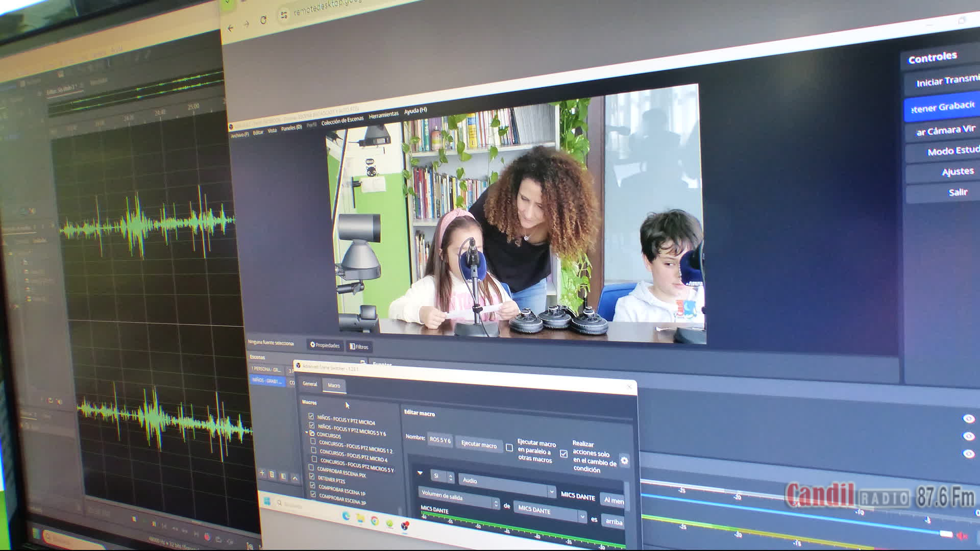Open the Herramientas menu
Viewport: 980px width, 551px height.
click(383, 115)
